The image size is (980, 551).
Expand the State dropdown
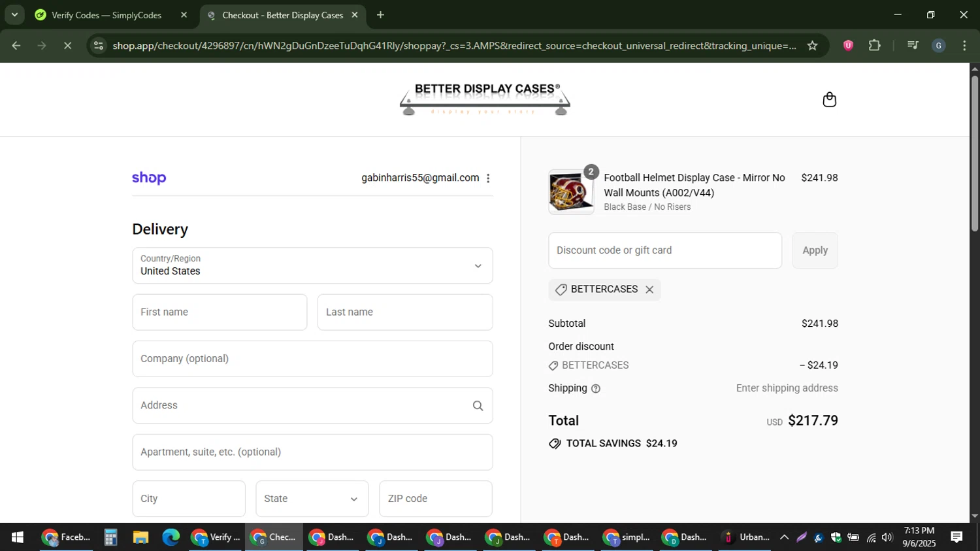coord(312,499)
